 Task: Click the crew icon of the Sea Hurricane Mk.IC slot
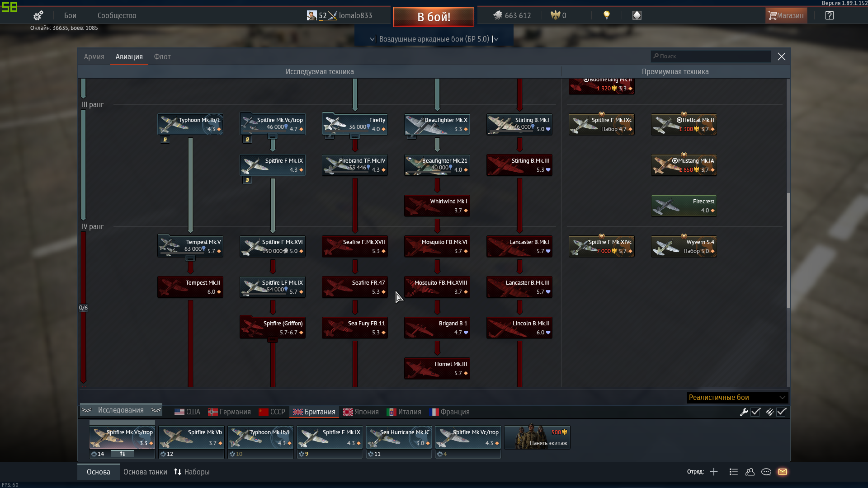pos(371,454)
